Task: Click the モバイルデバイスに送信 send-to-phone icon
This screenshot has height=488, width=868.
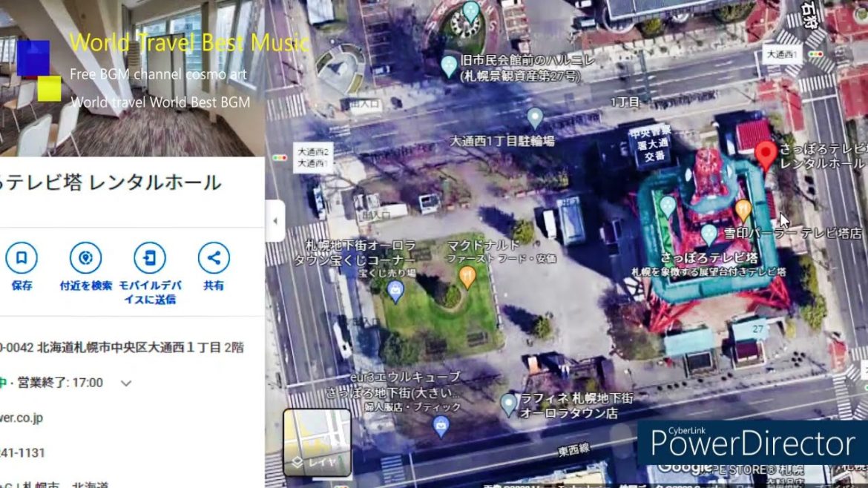Action: [150, 257]
